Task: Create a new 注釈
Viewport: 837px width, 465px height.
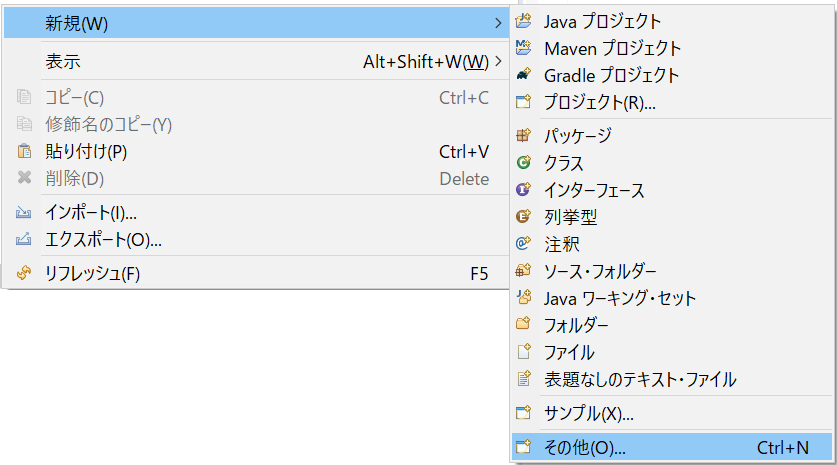Action: click(672, 244)
